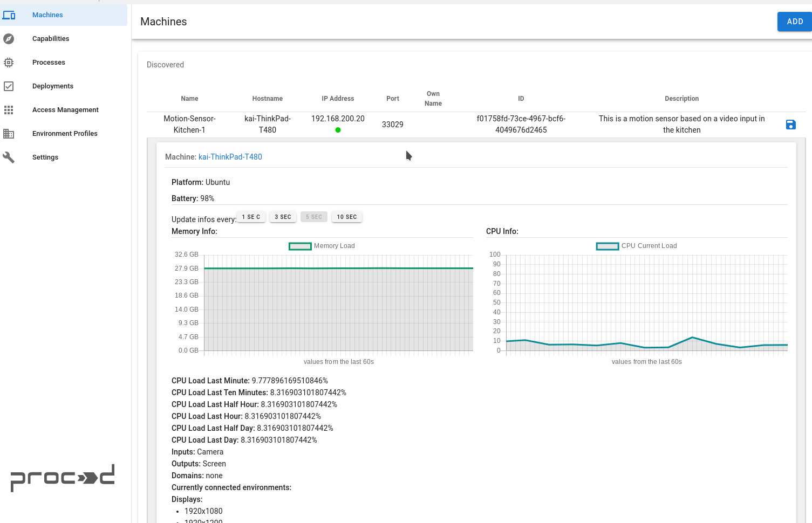Select the disabled 5 SEC interval button
Viewport: 812px width, 523px height.
tap(314, 217)
